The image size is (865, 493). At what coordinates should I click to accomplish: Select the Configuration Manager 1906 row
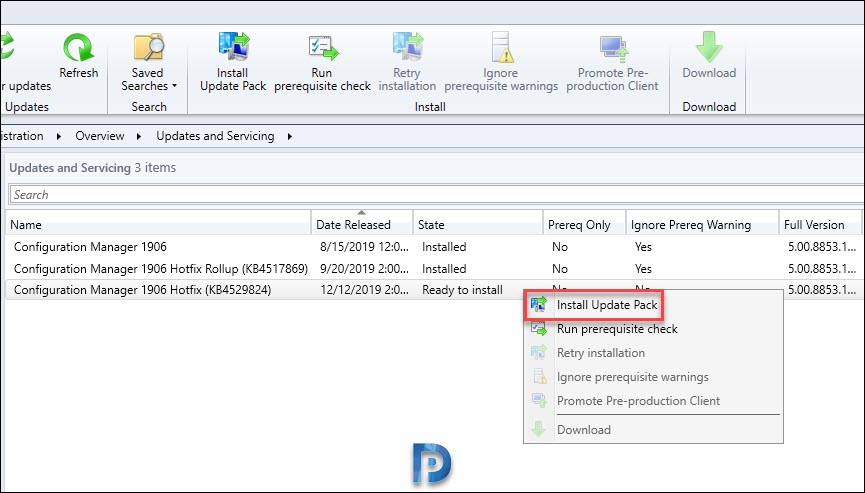[433, 246]
